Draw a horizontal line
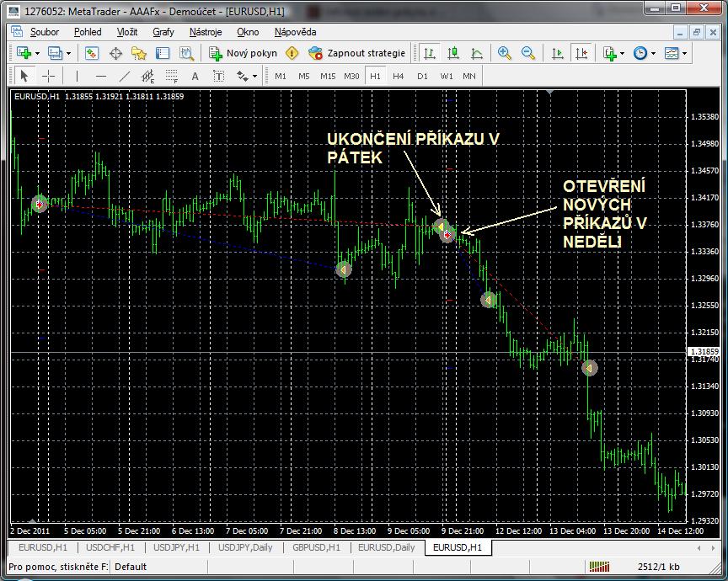 point(101,76)
